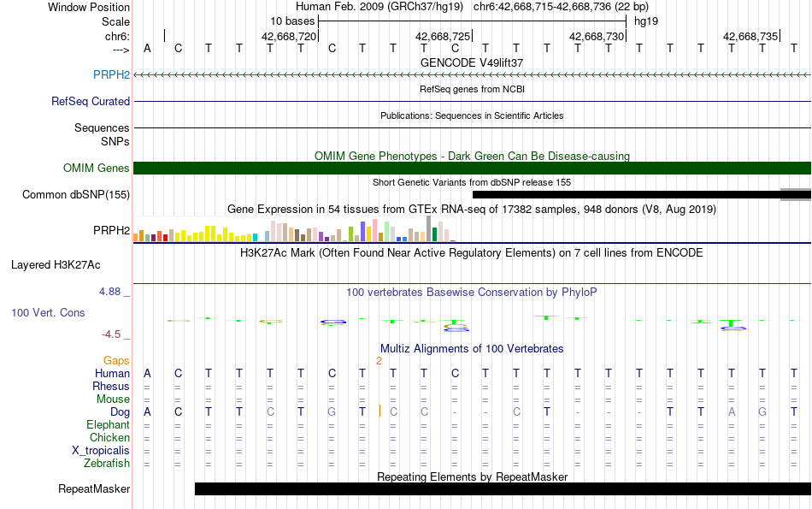This screenshot has width=812, height=509.
Task: Click the Sequences SNPs track label
Action: click(102, 134)
